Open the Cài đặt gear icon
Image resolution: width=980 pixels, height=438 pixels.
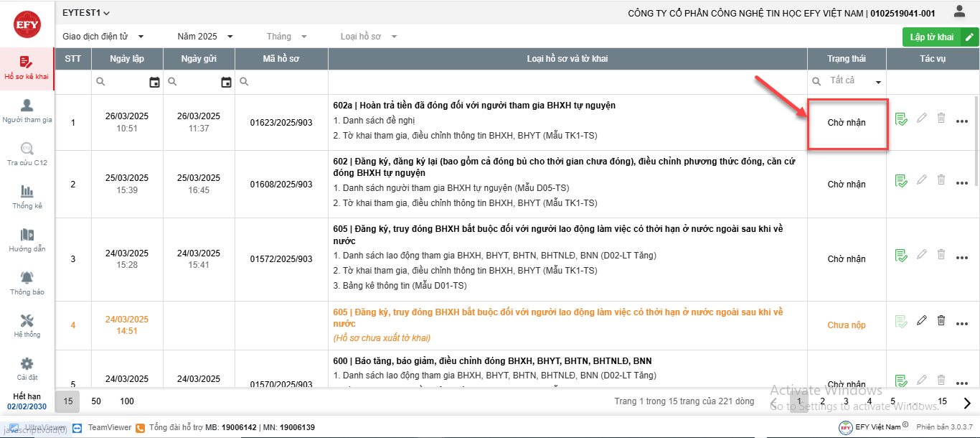(27, 364)
